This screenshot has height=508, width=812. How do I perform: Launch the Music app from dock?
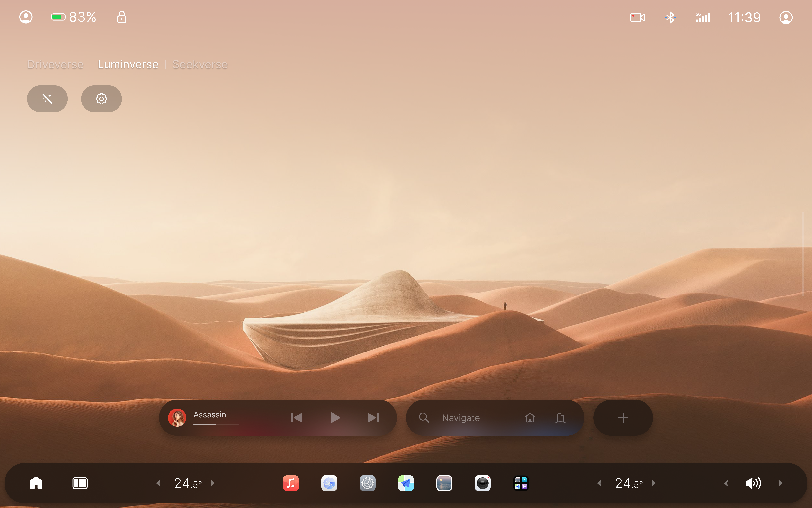point(291,483)
